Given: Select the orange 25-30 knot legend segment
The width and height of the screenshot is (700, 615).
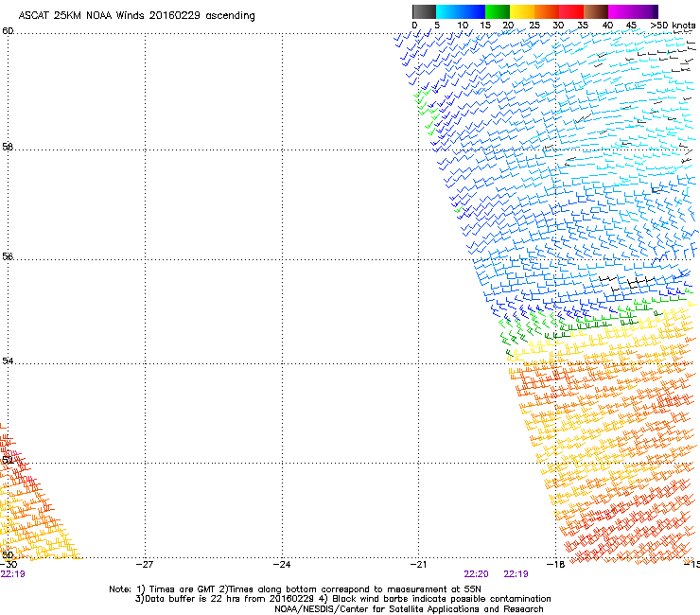Looking at the screenshot, I should coord(547,11).
